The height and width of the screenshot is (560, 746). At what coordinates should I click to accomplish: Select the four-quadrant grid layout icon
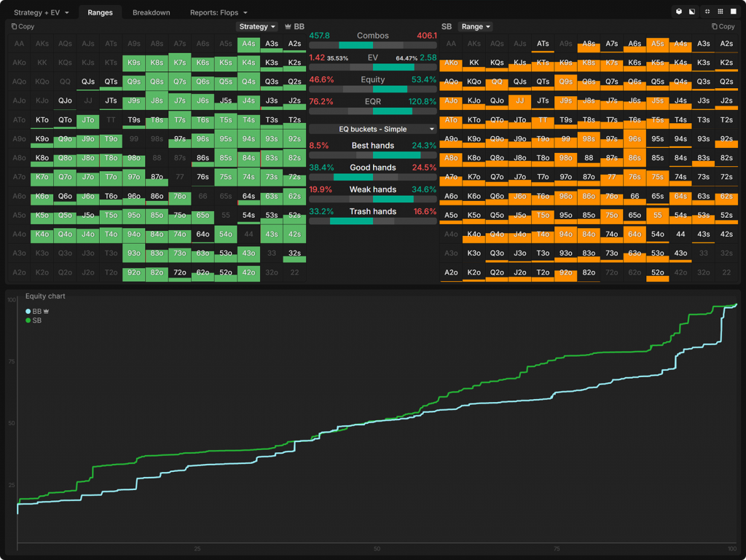click(707, 12)
